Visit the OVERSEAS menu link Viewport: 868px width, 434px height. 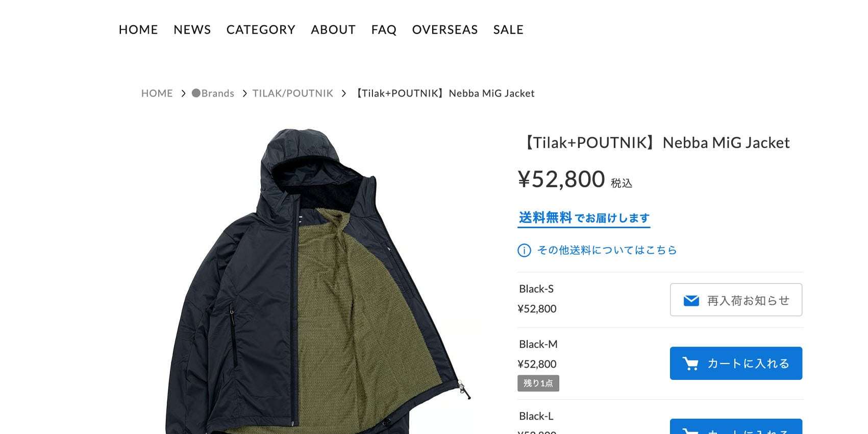coord(445,30)
